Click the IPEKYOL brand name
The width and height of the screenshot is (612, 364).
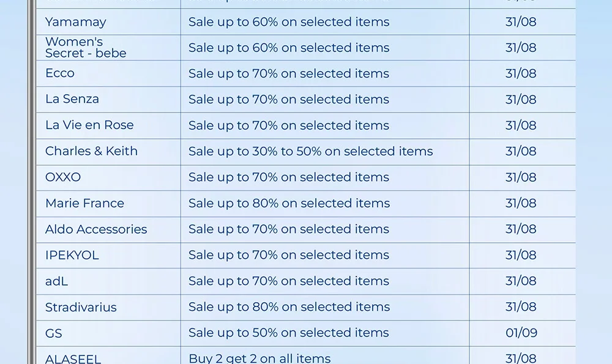tap(72, 255)
